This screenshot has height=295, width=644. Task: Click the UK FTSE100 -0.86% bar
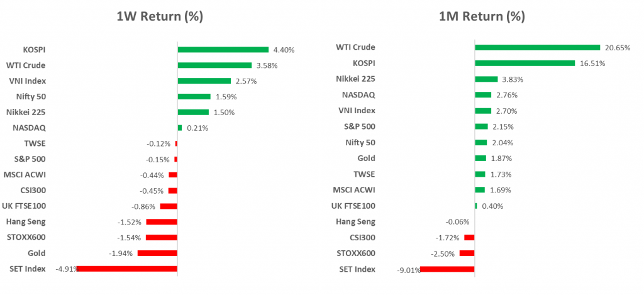point(169,206)
